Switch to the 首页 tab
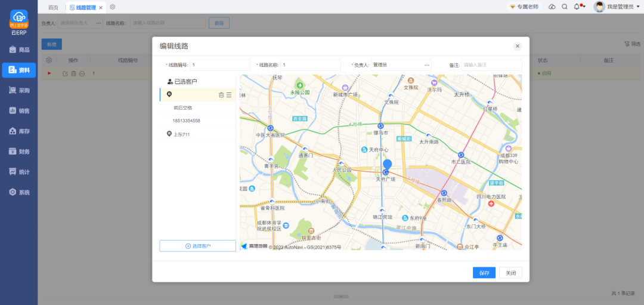 coord(53,7)
